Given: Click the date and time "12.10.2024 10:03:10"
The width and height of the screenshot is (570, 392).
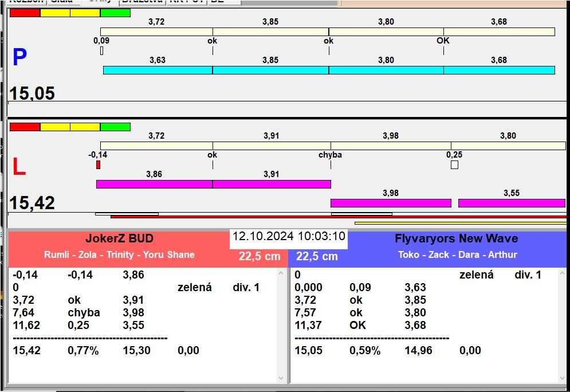Looking at the screenshot, I should tap(289, 236).
